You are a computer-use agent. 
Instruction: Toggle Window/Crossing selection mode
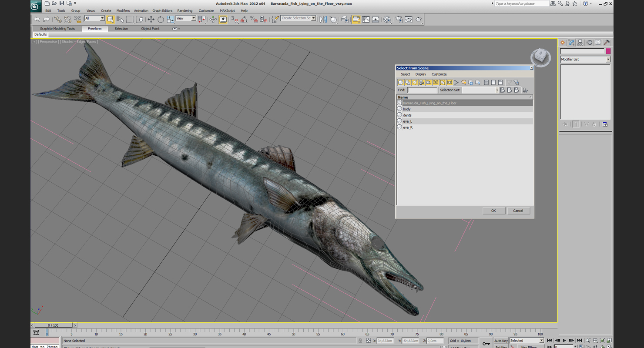[140, 20]
